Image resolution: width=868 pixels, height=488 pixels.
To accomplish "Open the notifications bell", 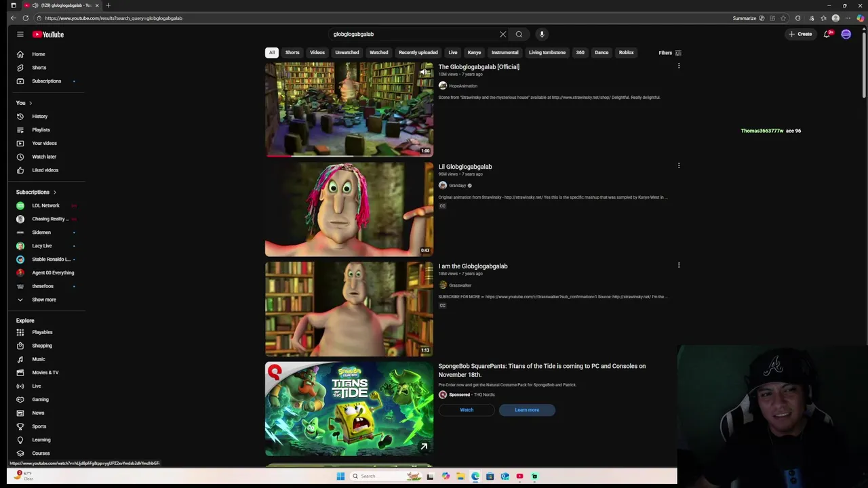I will (827, 34).
